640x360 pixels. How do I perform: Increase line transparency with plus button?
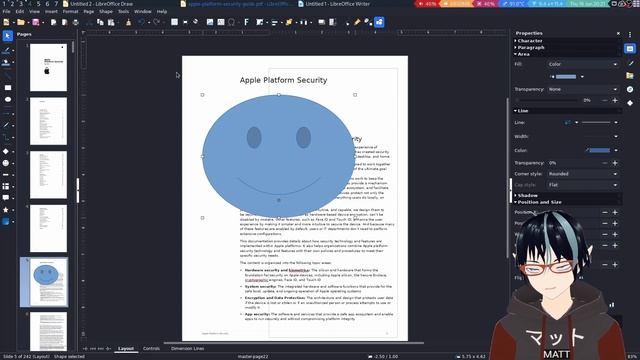(615, 163)
